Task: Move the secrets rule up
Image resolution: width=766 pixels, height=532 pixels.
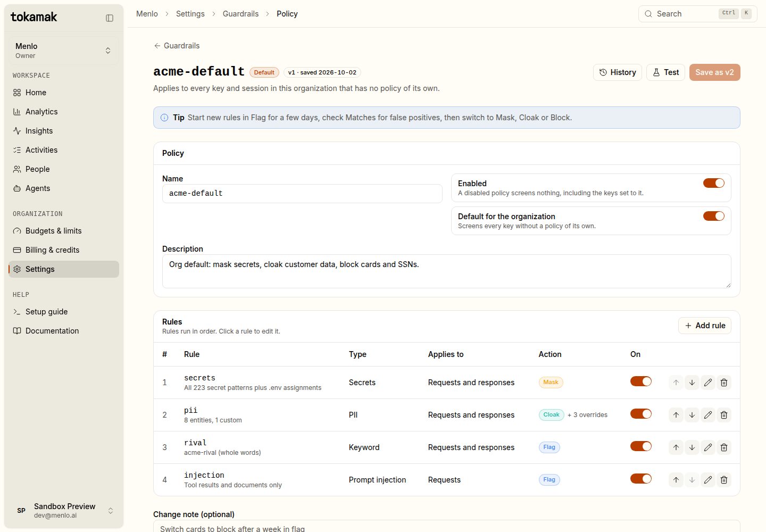Action: point(676,383)
